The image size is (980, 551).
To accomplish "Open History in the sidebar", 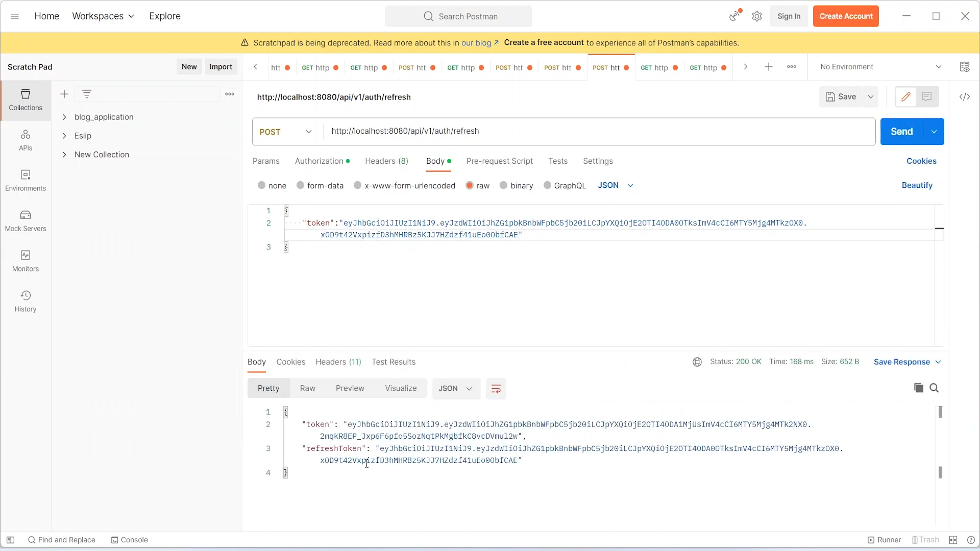I will (26, 302).
